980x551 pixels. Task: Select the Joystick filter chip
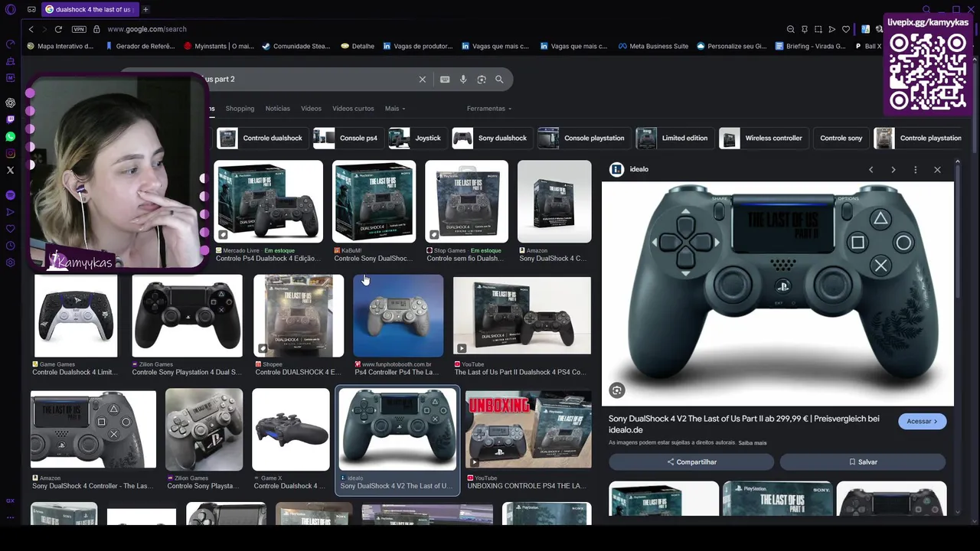417,138
